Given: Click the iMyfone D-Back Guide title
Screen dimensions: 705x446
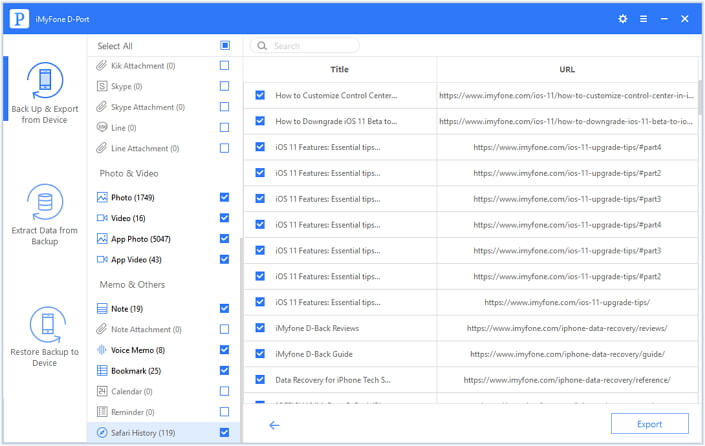Looking at the screenshot, I should click(314, 354).
